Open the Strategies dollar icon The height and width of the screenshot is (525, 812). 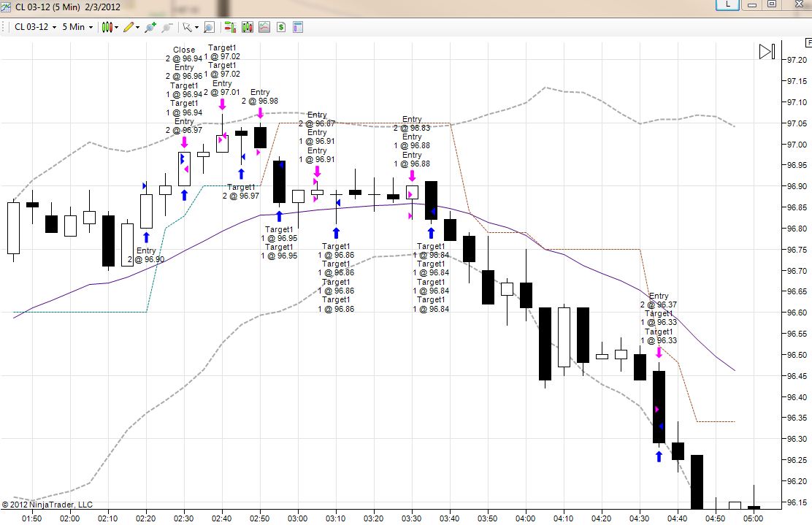coord(280,27)
